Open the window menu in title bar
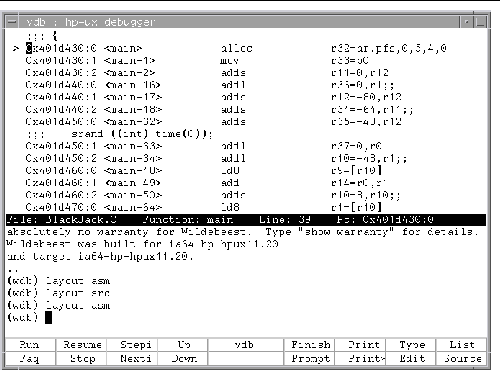The image size is (500, 382). pos(12,22)
